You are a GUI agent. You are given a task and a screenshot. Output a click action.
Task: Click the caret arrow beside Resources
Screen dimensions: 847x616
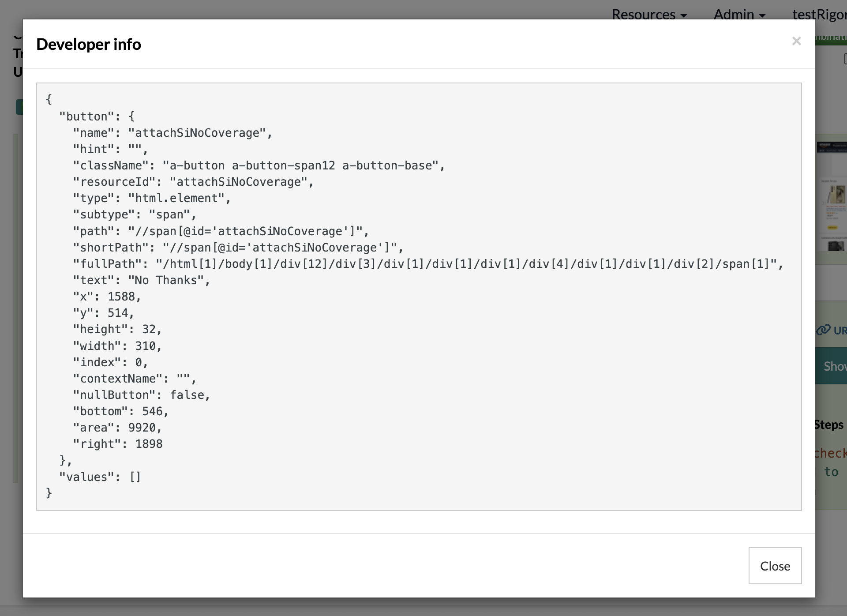pyautogui.click(x=684, y=15)
